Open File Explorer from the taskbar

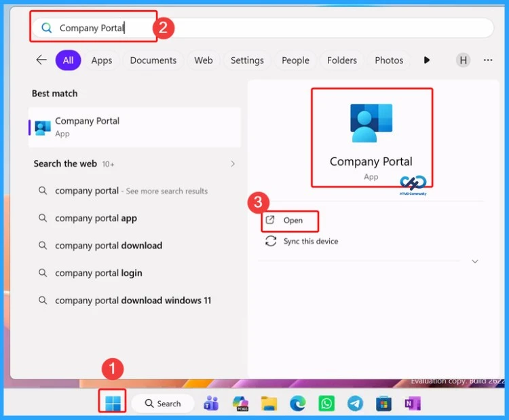click(x=269, y=404)
